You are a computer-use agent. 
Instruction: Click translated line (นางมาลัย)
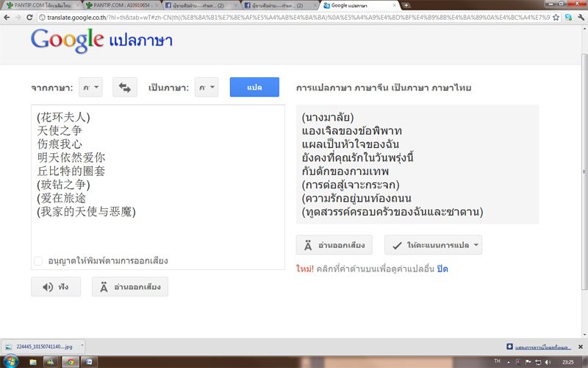pyautogui.click(x=328, y=118)
